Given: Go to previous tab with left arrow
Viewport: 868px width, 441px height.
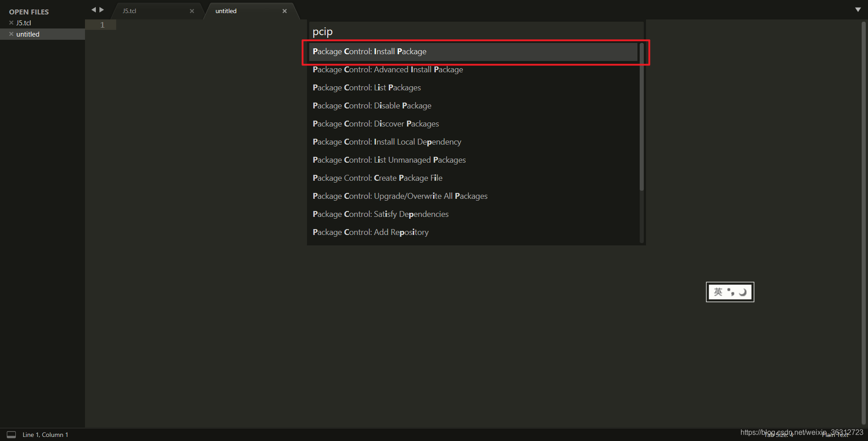Looking at the screenshot, I should click(94, 9).
